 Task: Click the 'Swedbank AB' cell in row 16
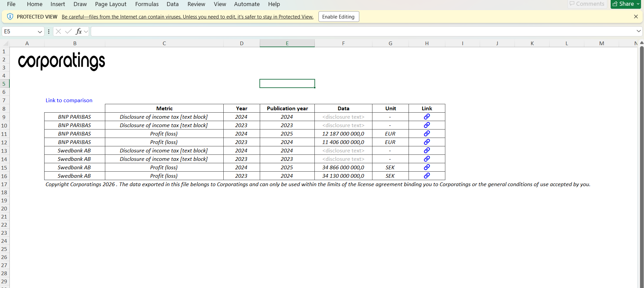tap(75, 176)
